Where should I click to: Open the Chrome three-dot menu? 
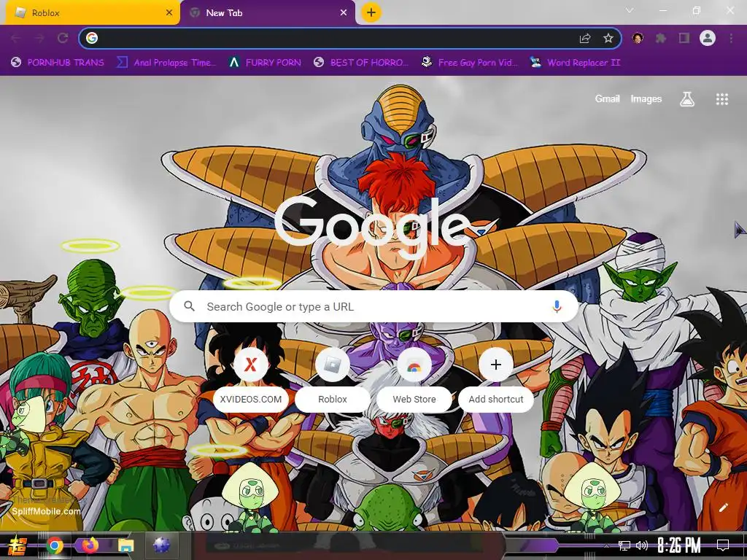click(x=731, y=38)
